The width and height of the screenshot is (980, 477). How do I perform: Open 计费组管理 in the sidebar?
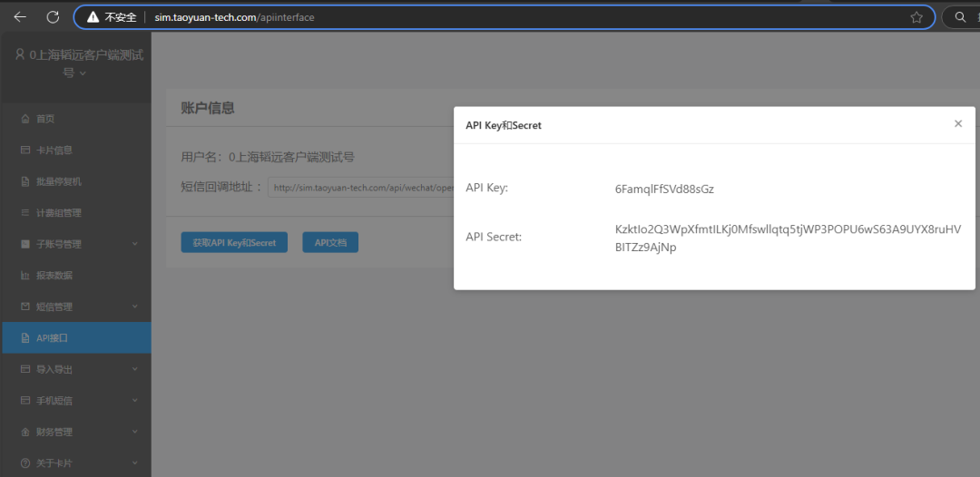(58, 213)
